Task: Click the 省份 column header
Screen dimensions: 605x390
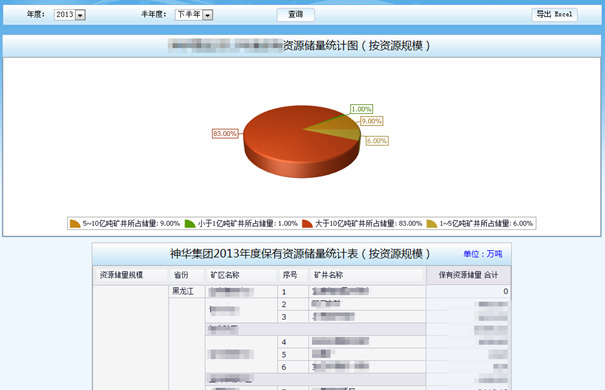Action: click(181, 275)
